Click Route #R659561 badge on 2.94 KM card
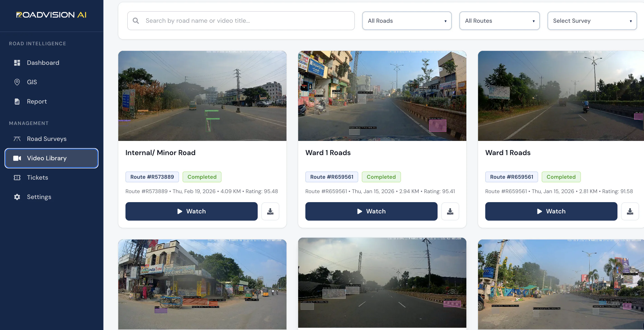 (x=331, y=177)
